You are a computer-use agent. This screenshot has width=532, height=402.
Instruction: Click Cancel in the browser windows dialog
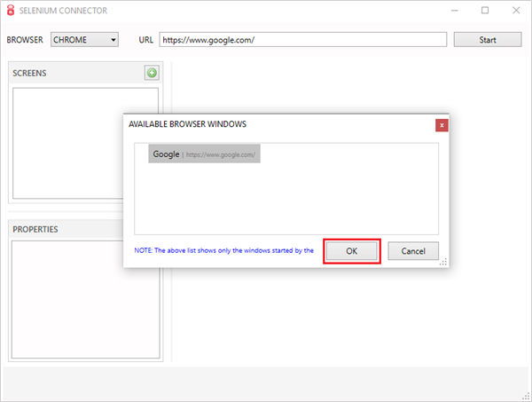(413, 251)
